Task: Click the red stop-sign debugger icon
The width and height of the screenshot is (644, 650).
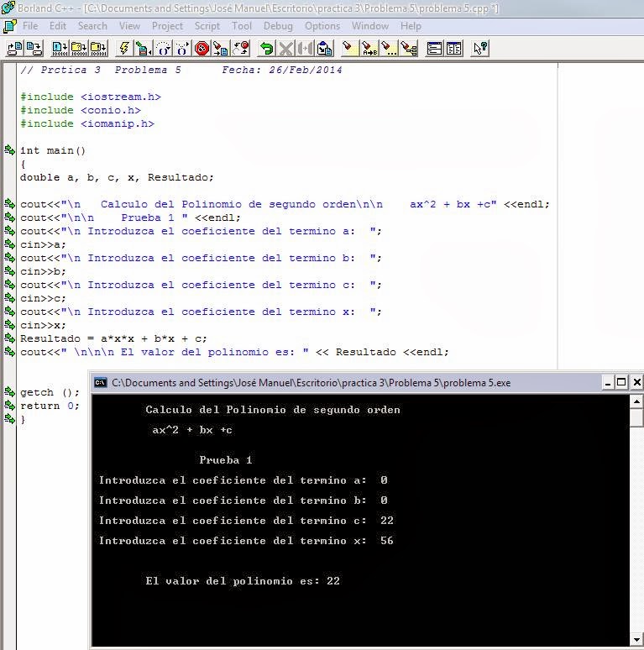Action: [x=202, y=49]
